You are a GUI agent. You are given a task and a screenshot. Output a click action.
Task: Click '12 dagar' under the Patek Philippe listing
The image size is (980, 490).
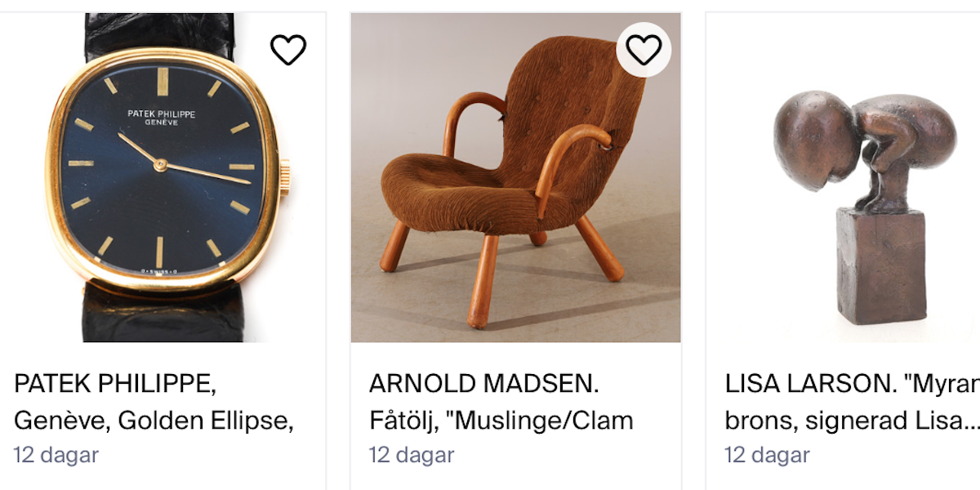coord(56,455)
